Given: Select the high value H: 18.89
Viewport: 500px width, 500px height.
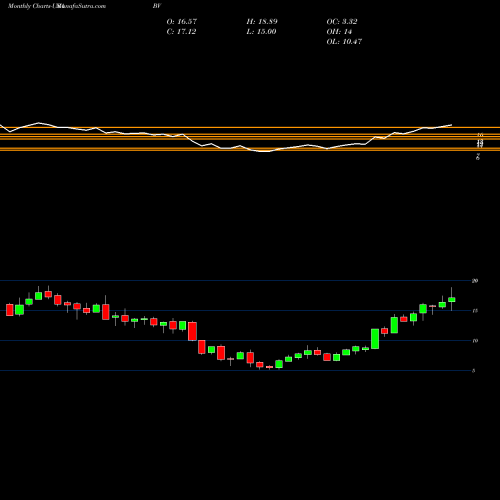Looking at the screenshot, I should [x=262, y=21].
